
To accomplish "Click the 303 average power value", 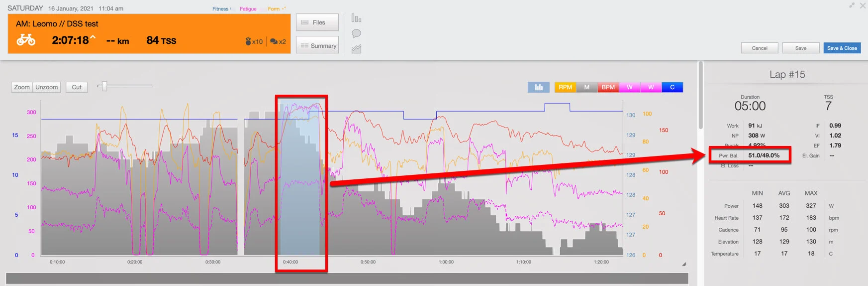I will click(x=784, y=206).
